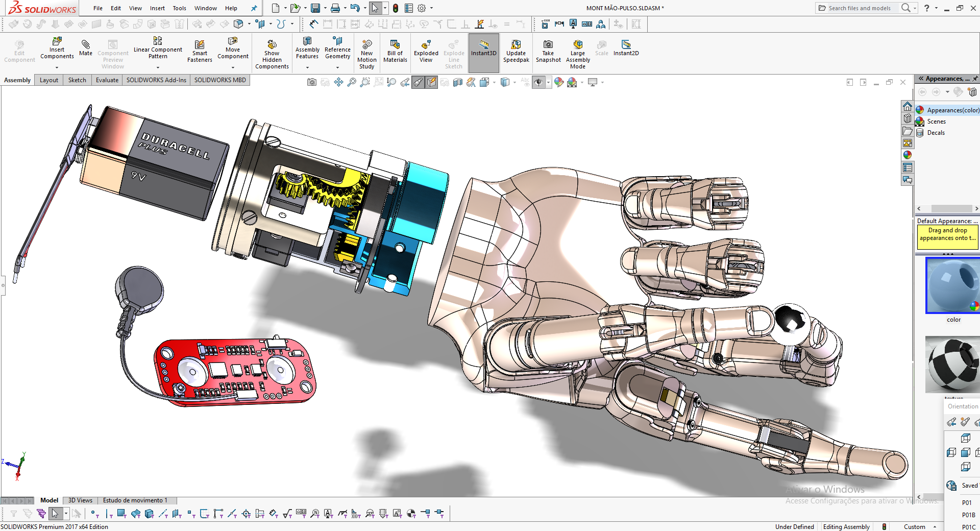
Task: Activate Zoom to Fit in viewport
Action: coord(352,82)
